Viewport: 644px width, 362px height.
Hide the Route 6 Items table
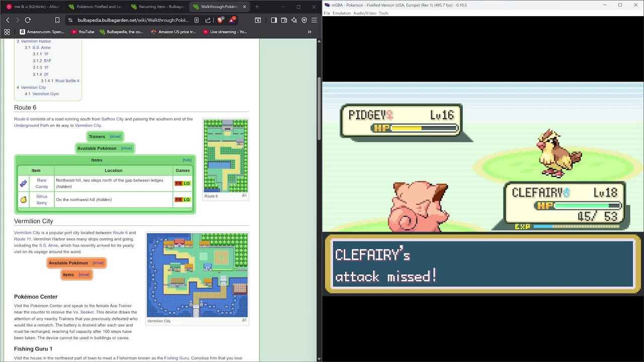(187, 160)
